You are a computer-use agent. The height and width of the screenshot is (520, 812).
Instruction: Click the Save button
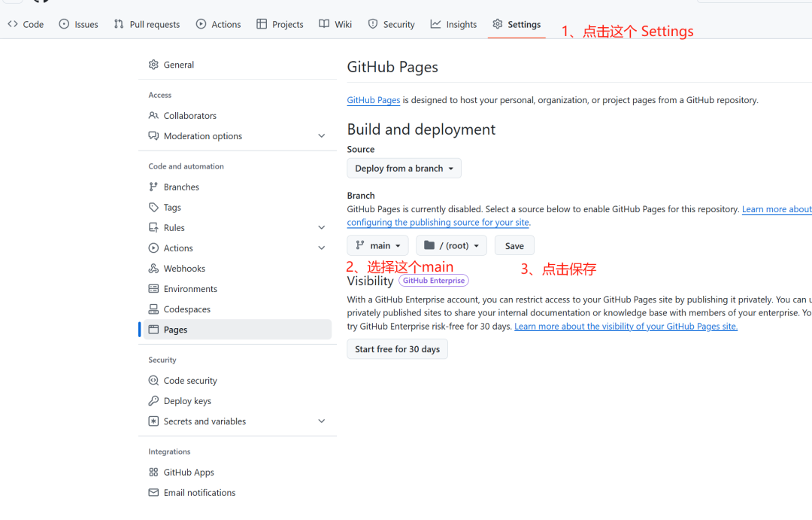pos(514,246)
